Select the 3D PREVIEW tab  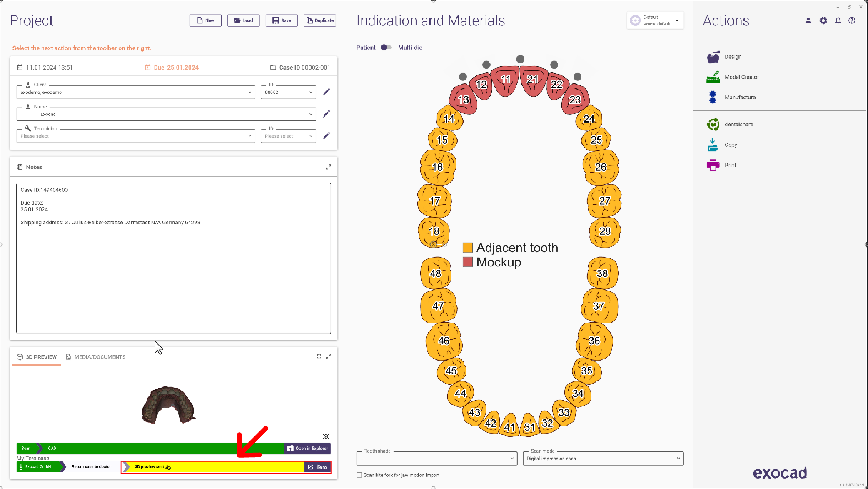[x=37, y=357]
